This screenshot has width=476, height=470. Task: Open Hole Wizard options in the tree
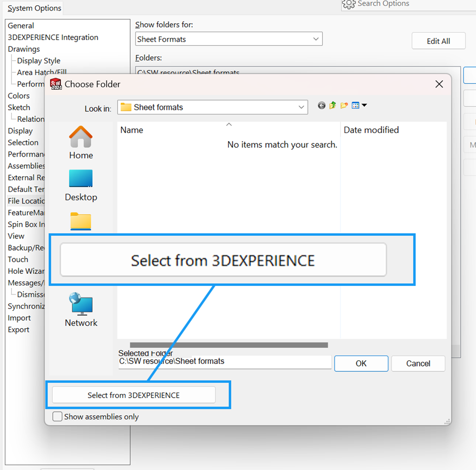pos(26,271)
